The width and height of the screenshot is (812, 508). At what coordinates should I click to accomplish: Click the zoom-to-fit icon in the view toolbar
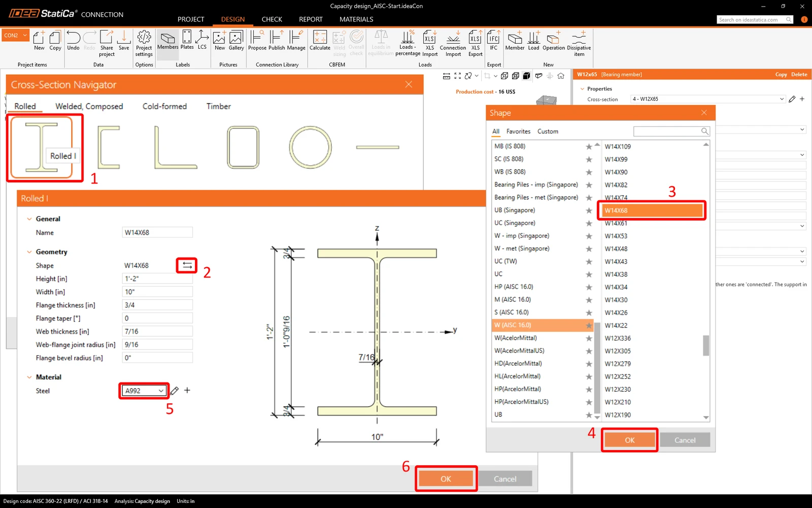[458, 76]
